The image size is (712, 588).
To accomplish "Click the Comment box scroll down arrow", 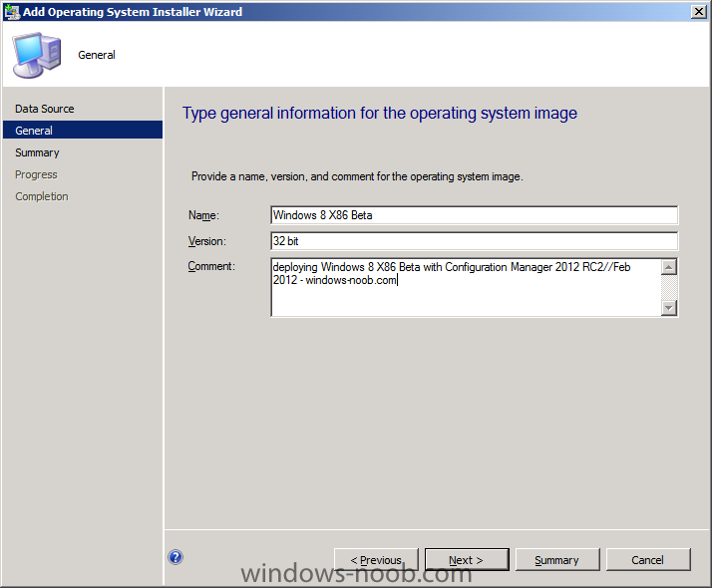I will click(x=669, y=308).
